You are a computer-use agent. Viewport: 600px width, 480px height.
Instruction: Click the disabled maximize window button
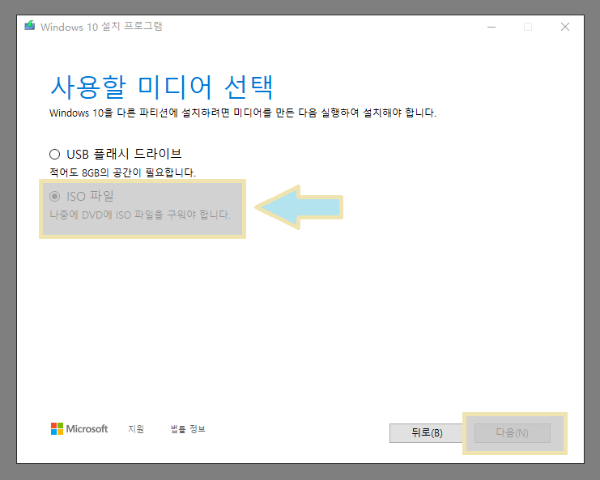click(528, 27)
